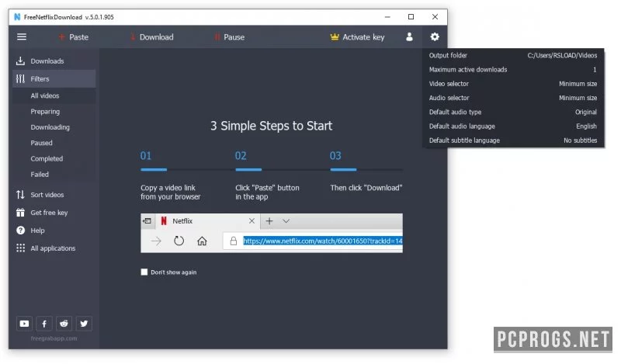Image resolution: width=621 pixels, height=364 pixels.
Task: Check the Don't show again checkbox
Action: (144, 272)
